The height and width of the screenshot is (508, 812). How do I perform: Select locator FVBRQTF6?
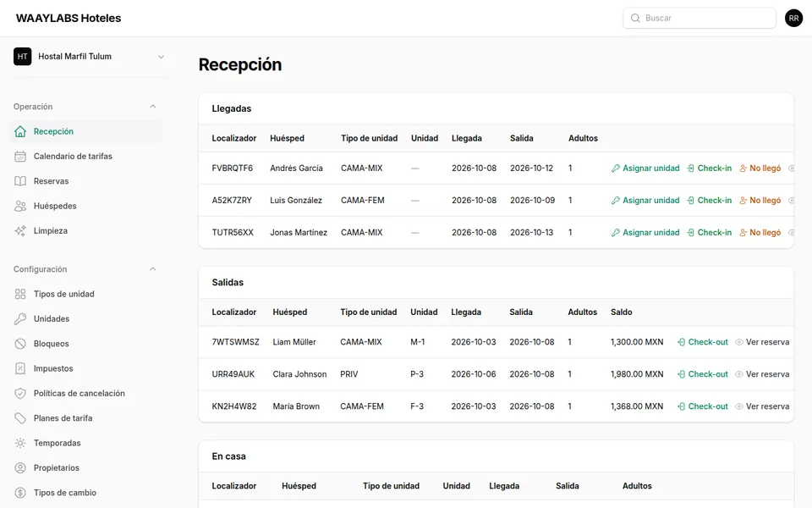tap(233, 168)
